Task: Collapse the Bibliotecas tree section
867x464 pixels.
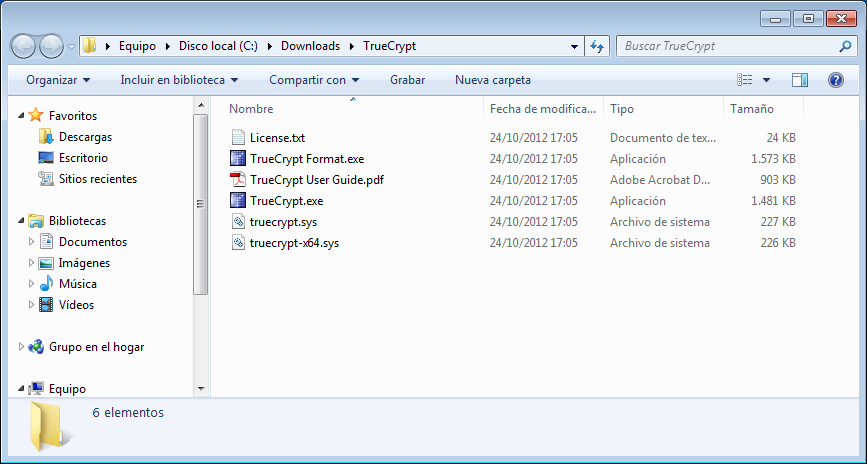Action: pos(21,221)
